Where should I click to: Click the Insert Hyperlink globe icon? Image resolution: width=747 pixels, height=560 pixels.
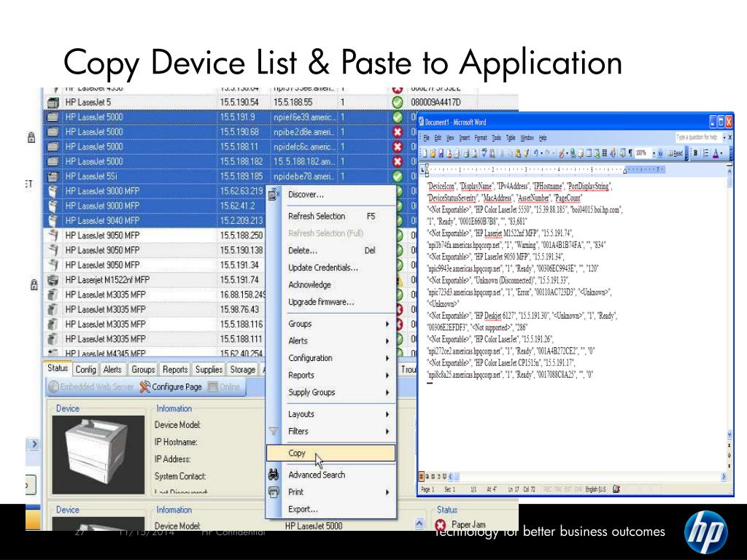pyautogui.click(x=573, y=153)
